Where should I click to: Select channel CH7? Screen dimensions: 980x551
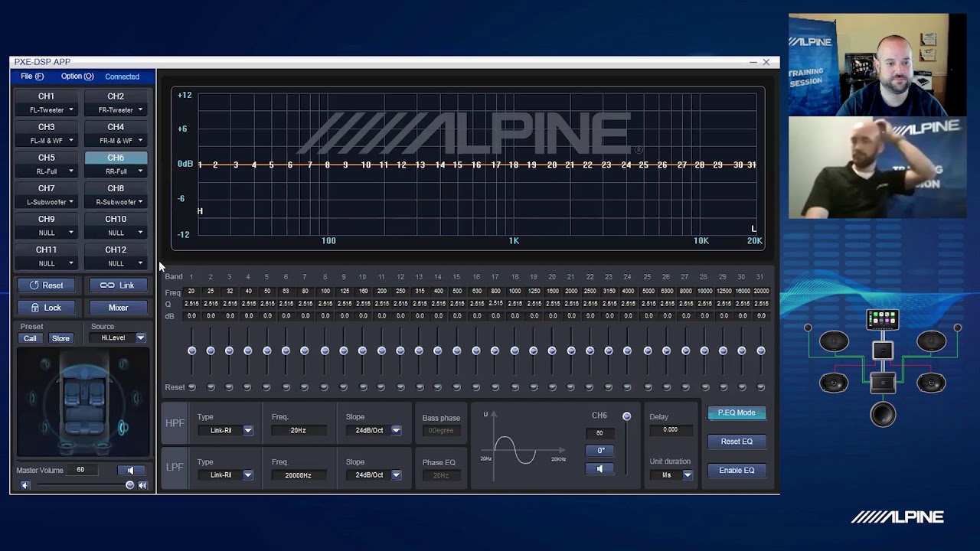click(46, 188)
